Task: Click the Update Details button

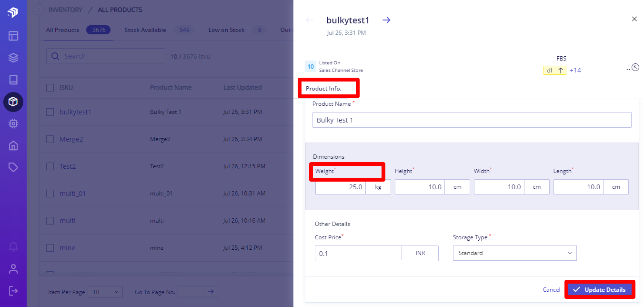Action: (x=600, y=289)
